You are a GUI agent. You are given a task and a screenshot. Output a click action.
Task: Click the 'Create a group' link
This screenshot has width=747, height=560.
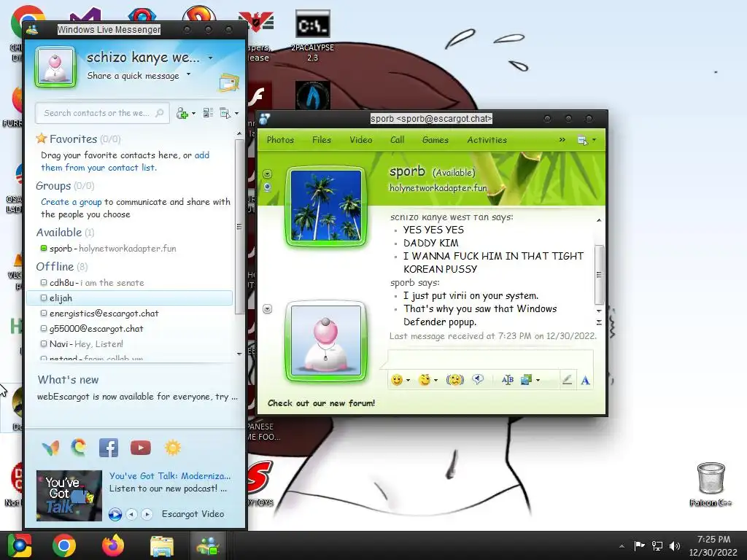pyautogui.click(x=71, y=202)
